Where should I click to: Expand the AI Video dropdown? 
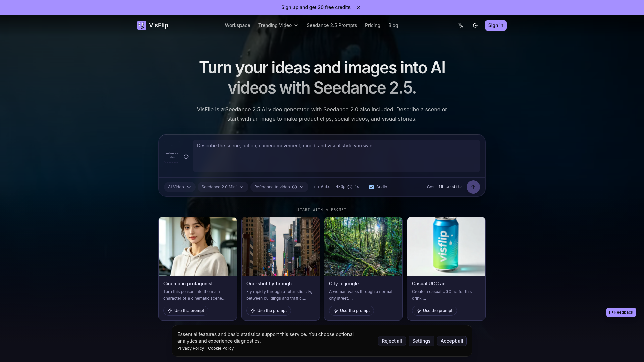click(179, 187)
